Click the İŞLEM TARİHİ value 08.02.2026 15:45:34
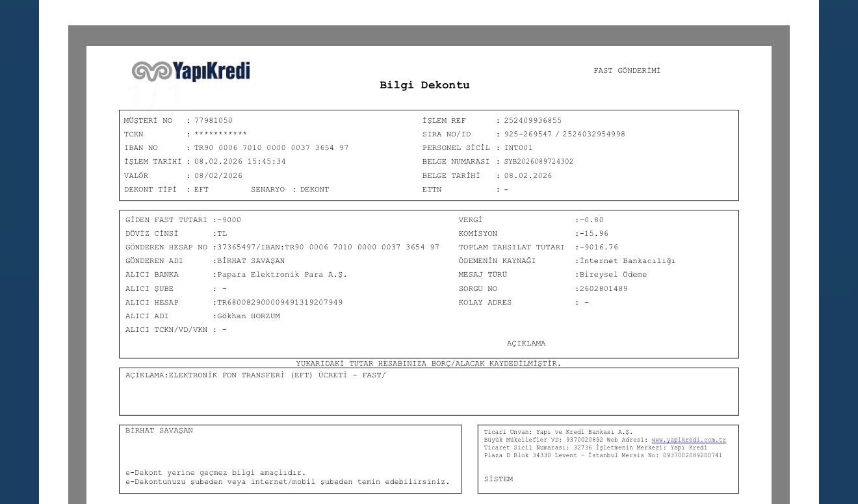Viewport: 858px width, 504px height. (240, 162)
